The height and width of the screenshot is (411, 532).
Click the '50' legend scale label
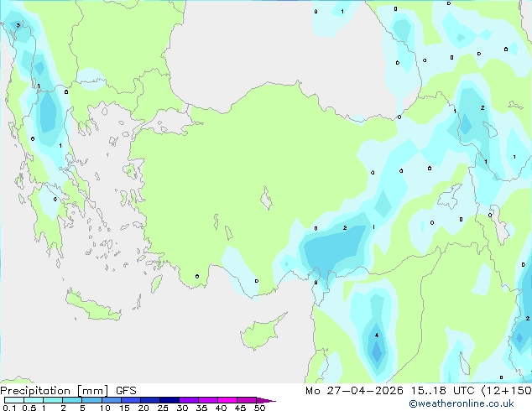(x=259, y=408)
